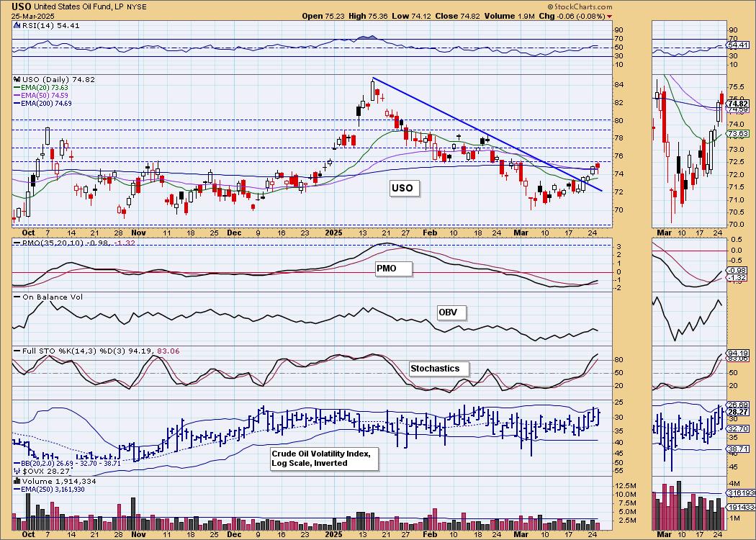Click the 'Feb' label on the bottom date axis
Image resolution: width=756 pixels, height=540 pixels.
point(430,535)
